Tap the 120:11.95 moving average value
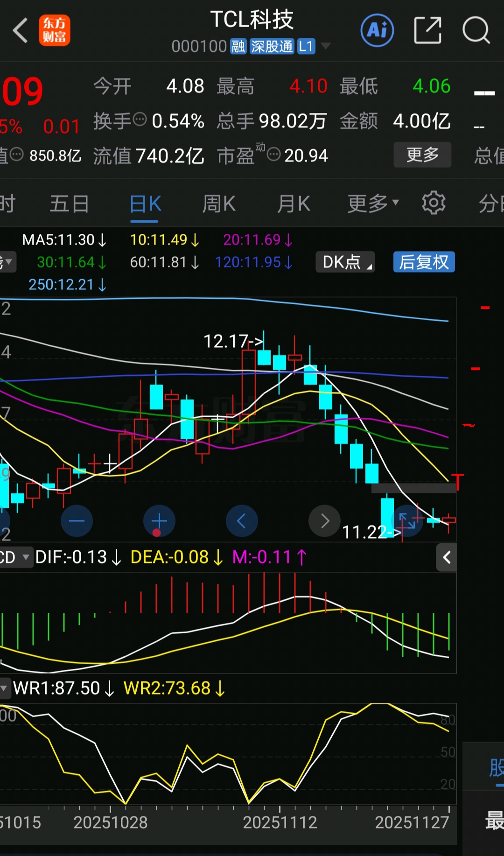 [253, 262]
